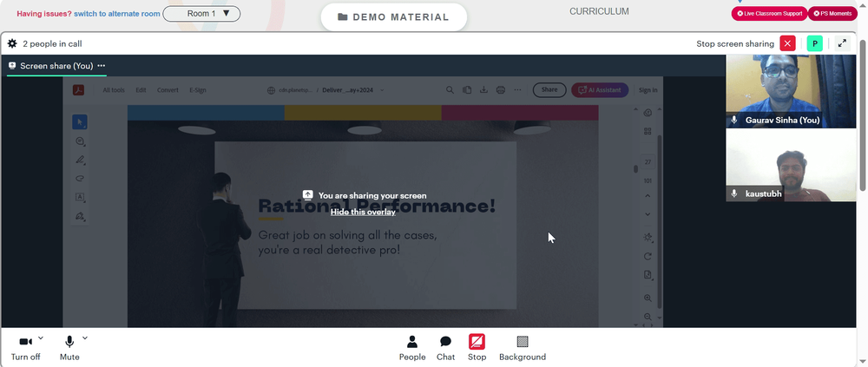Open camera options chevron
This screenshot has height=367, width=868.
tap(41, 338)
